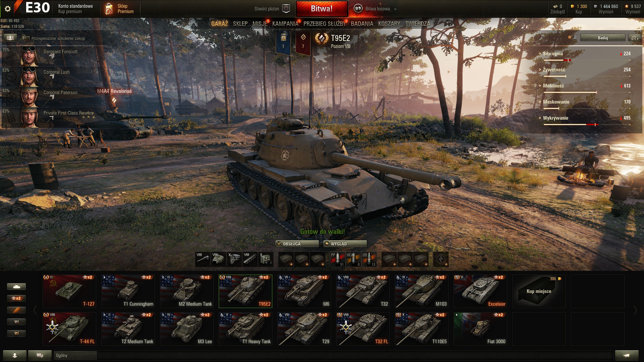Toggle the premium tanks carousel filter
The width and height of the screenshot is (644, 362).
16,310
